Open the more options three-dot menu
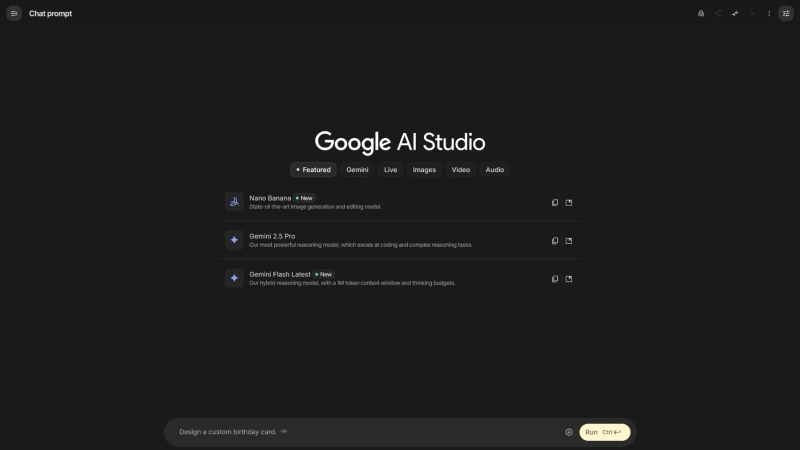Screen dimensions: 800x450 [769, 13]
